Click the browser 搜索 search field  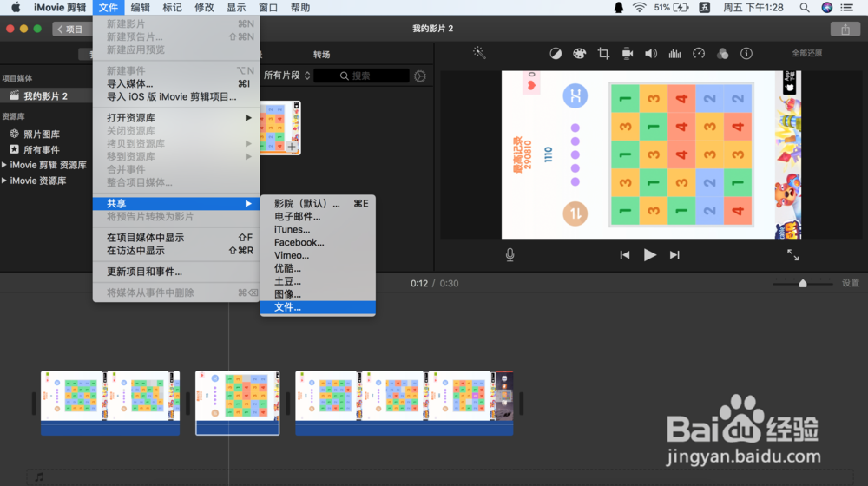click(361, 76)
